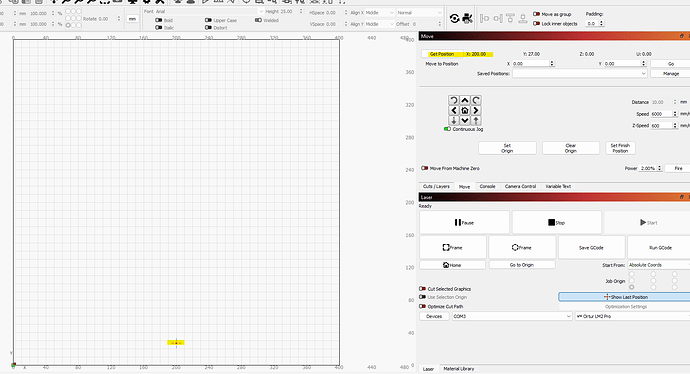Click the home icon in the jog pad
Screen dimensions: 690x374
(465, 110)
